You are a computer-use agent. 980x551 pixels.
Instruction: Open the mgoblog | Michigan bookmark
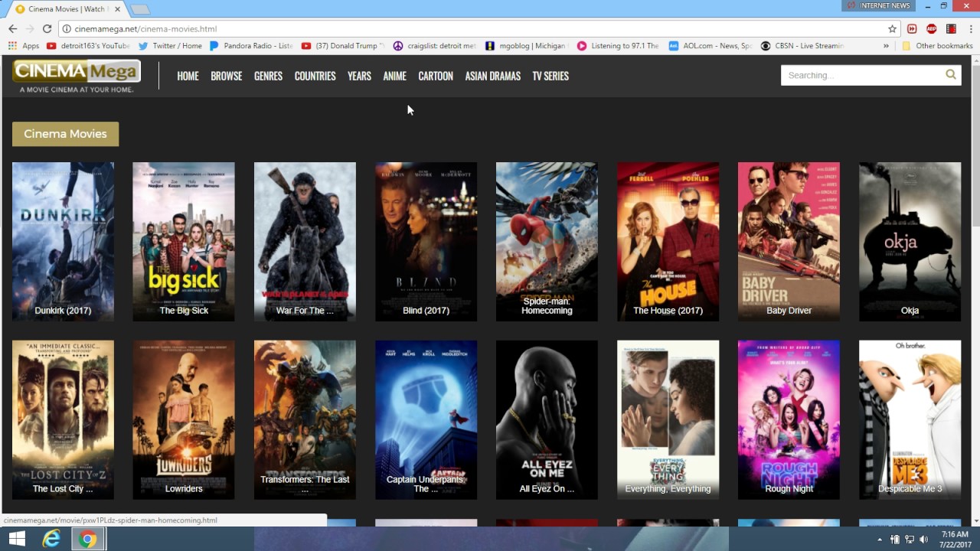[527, 46]
